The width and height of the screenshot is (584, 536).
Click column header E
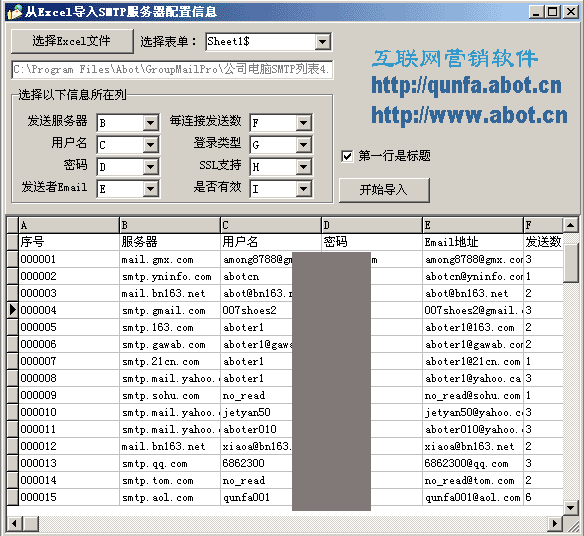pos(473,225)
